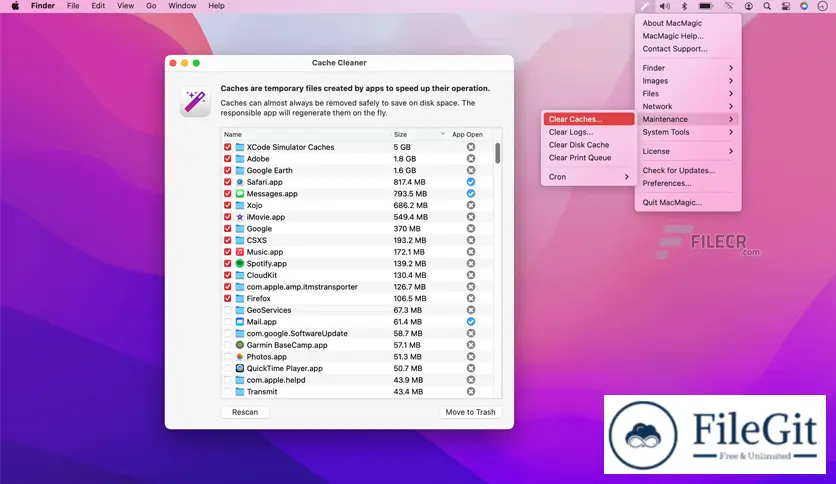Image resolution: width=836 pixels, height=484 pixels.
Task: Open Preferences... in MacMagic menu
Action: [x=688, y=183]
